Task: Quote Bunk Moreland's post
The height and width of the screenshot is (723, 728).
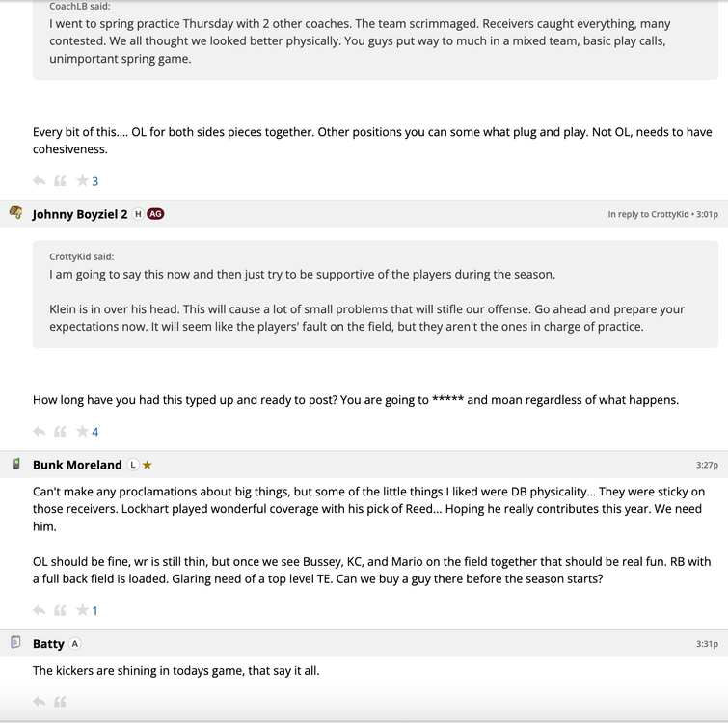Action: pyautogui.click(x=60, y=610)
